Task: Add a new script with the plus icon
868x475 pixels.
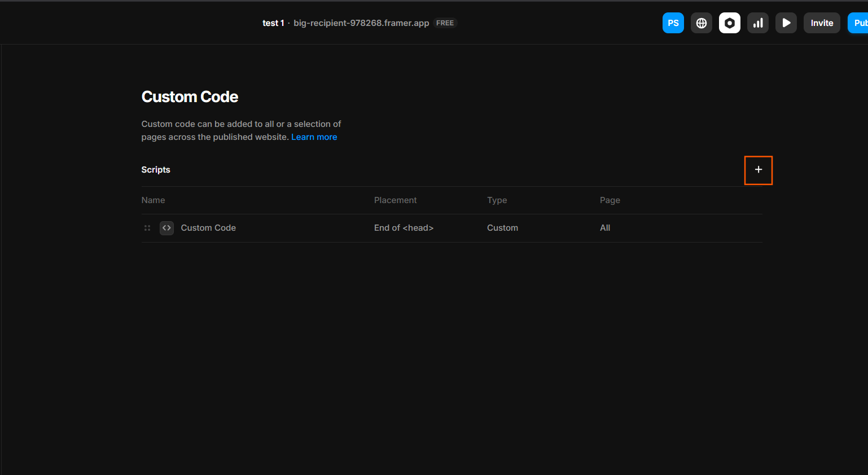Action: click(759, 170)
